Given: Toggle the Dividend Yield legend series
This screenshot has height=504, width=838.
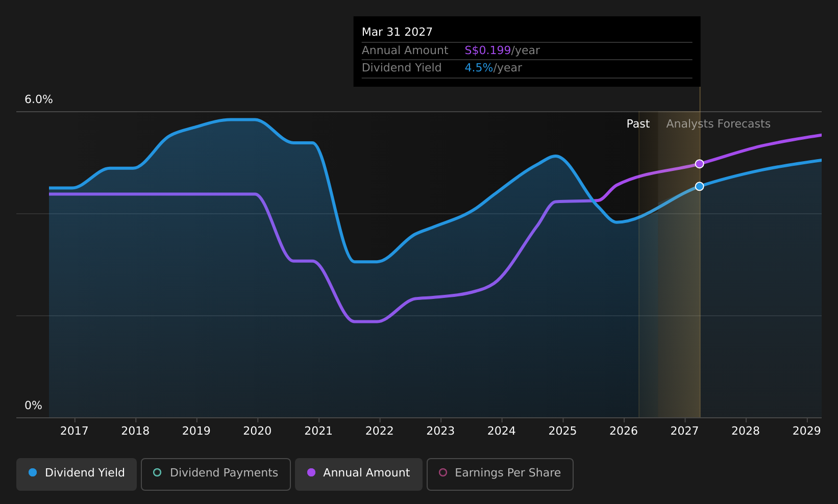Looking at the screenshot, I should click(x=77, y=474).
